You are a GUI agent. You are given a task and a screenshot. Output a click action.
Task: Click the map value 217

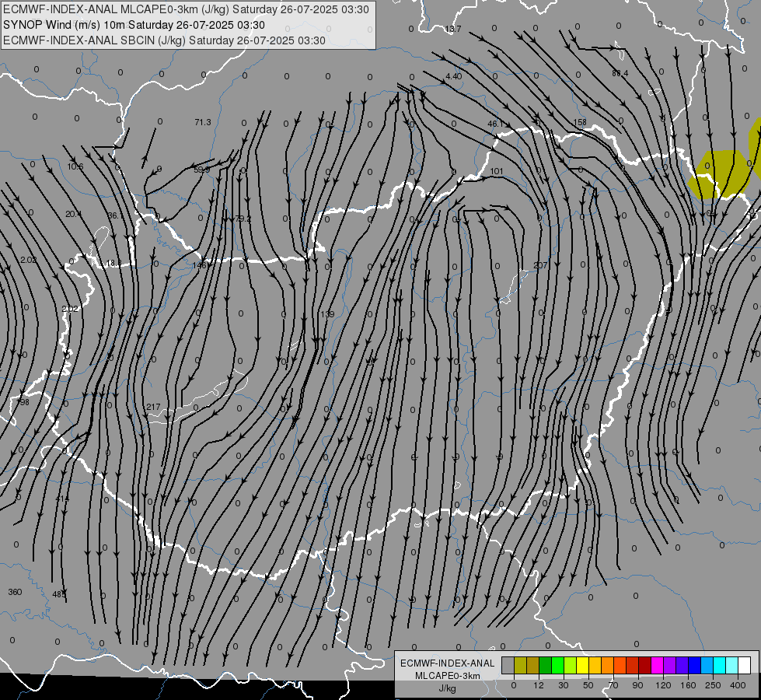[x=153, y=407]
